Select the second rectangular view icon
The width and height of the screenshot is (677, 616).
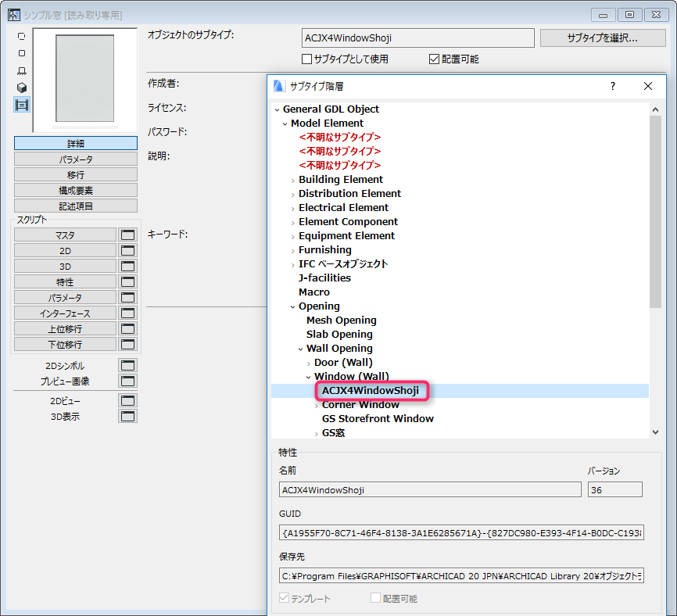22,53
